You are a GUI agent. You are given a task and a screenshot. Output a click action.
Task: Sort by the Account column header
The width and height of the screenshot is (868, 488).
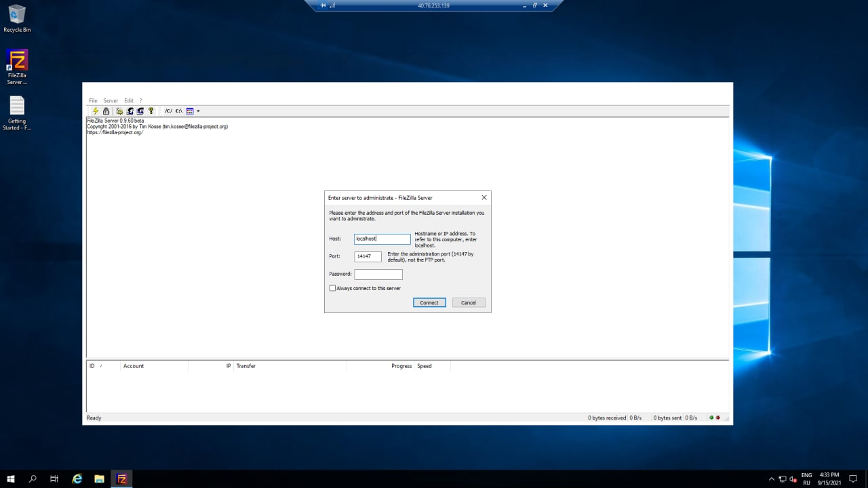pyautogui.click(x=154, y=366)
